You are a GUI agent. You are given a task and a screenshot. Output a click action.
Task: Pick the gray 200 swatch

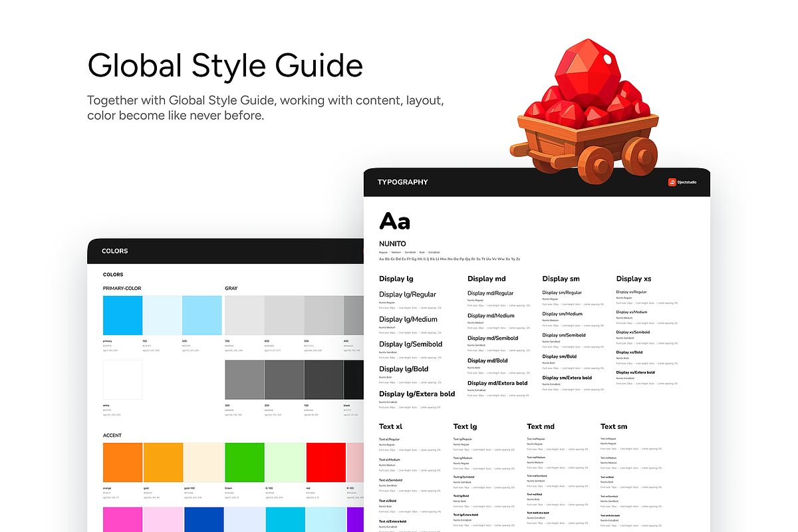285,380
